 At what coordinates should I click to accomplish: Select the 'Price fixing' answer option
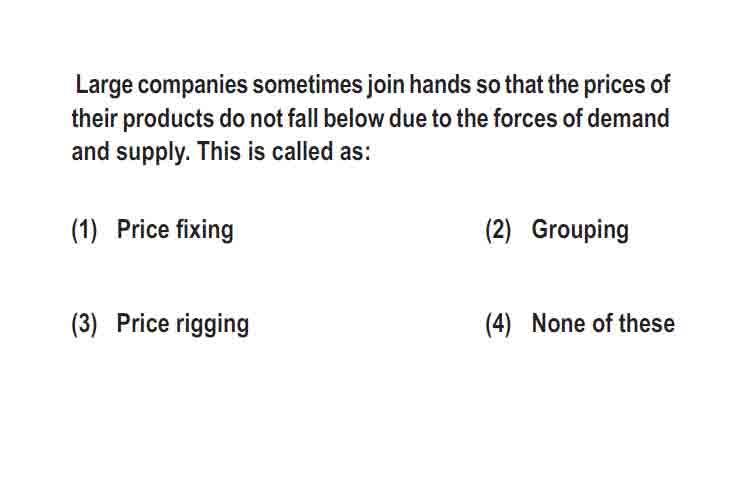(175, 230)
